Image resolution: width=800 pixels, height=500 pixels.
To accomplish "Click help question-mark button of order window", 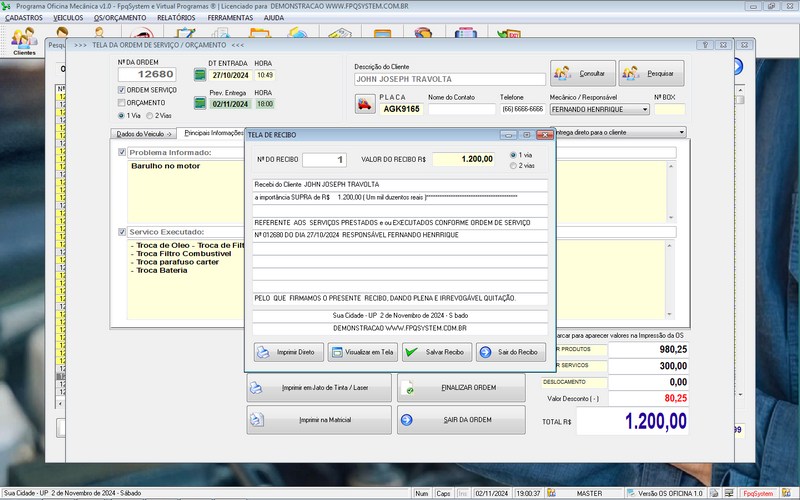I will pos(705,45).
